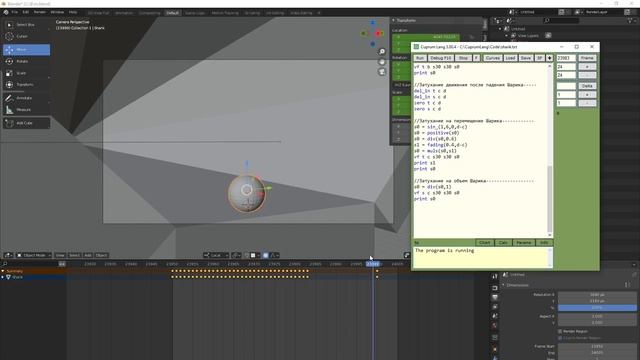Click the Resolution X value field

pos(597,294)
